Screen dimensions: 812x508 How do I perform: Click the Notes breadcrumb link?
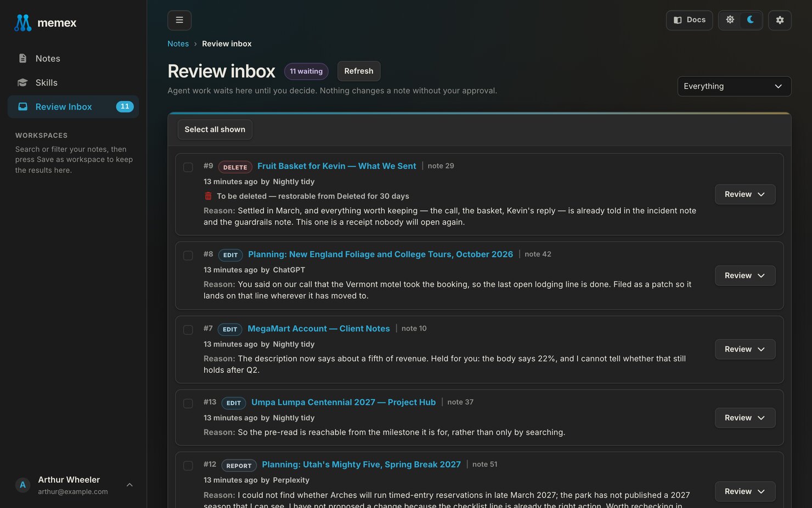coord(178,44)
